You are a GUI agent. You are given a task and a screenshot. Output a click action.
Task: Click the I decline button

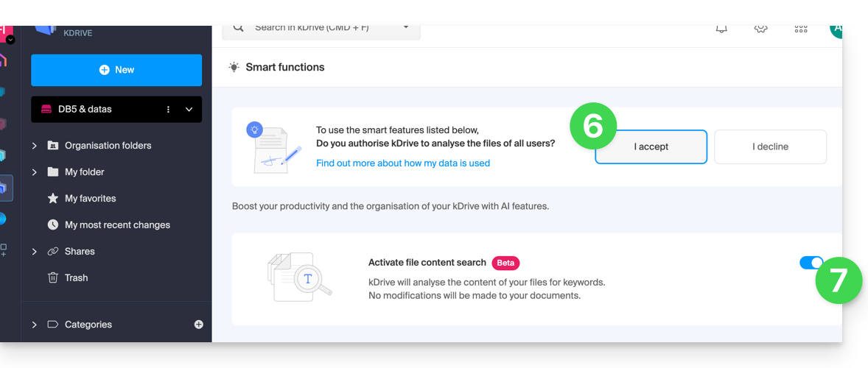(x=770, y=147)
